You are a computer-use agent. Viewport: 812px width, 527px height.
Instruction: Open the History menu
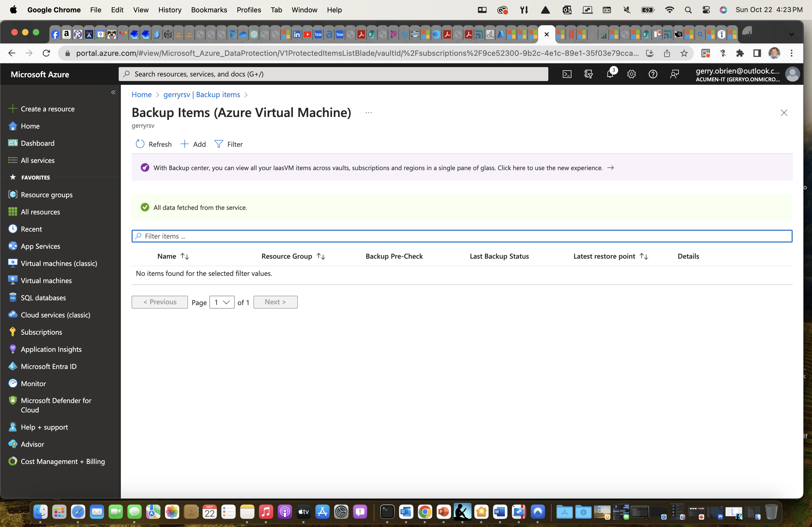[169, 10]
